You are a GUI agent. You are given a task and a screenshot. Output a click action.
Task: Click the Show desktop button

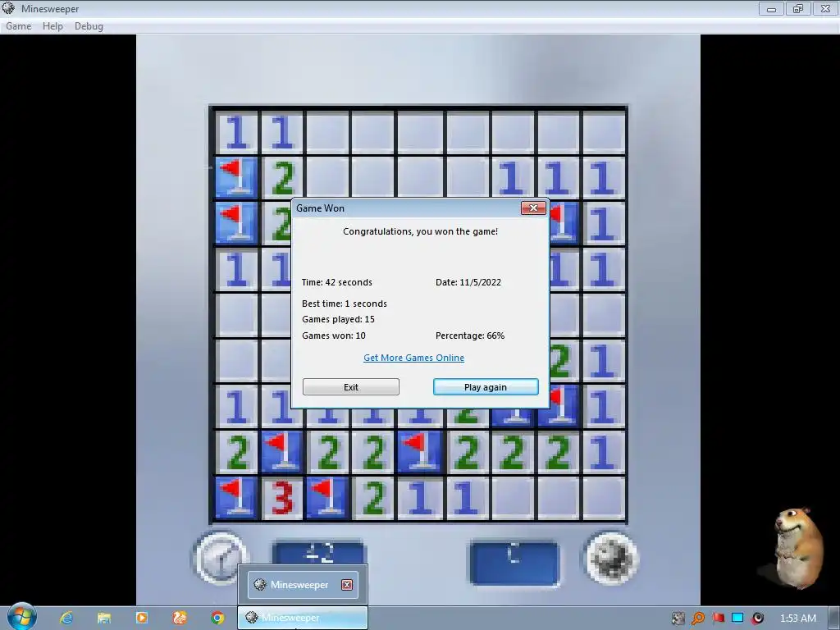tap(834, 618)
